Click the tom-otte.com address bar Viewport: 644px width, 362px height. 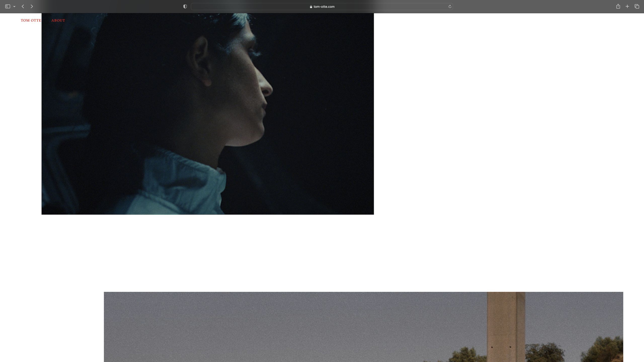(322, 7)
